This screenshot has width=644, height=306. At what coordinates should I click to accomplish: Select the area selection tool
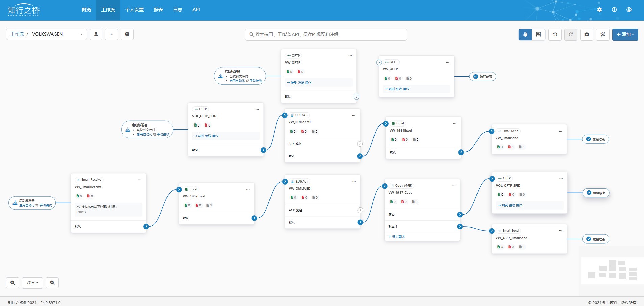click(538, 34)
